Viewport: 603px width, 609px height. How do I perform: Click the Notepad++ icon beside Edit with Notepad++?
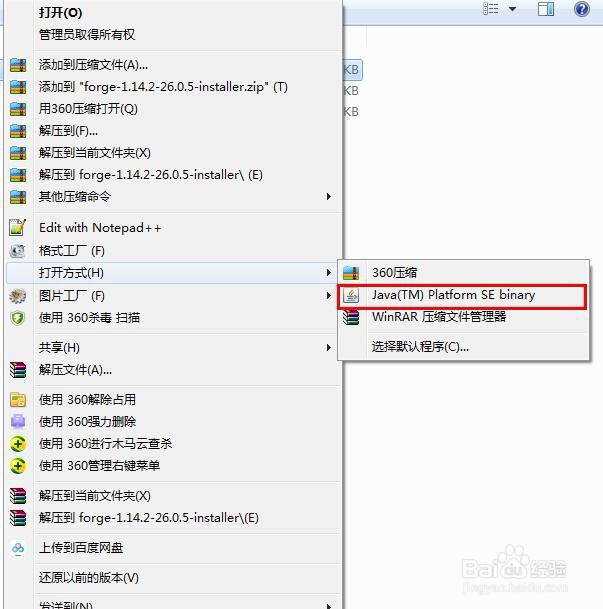pyautogui.click(x=17, y=228)
